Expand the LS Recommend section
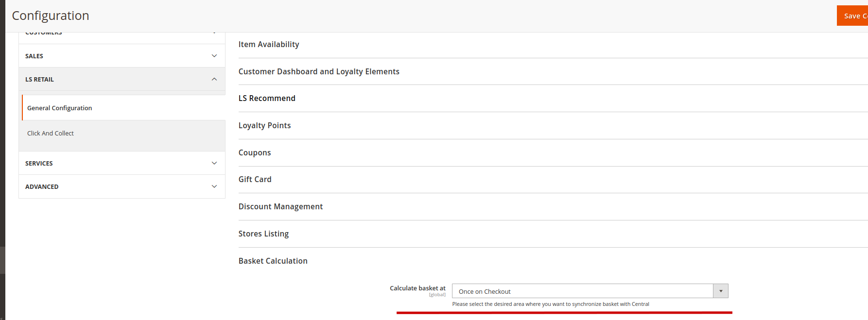868x320 pixels. point(267,99)
